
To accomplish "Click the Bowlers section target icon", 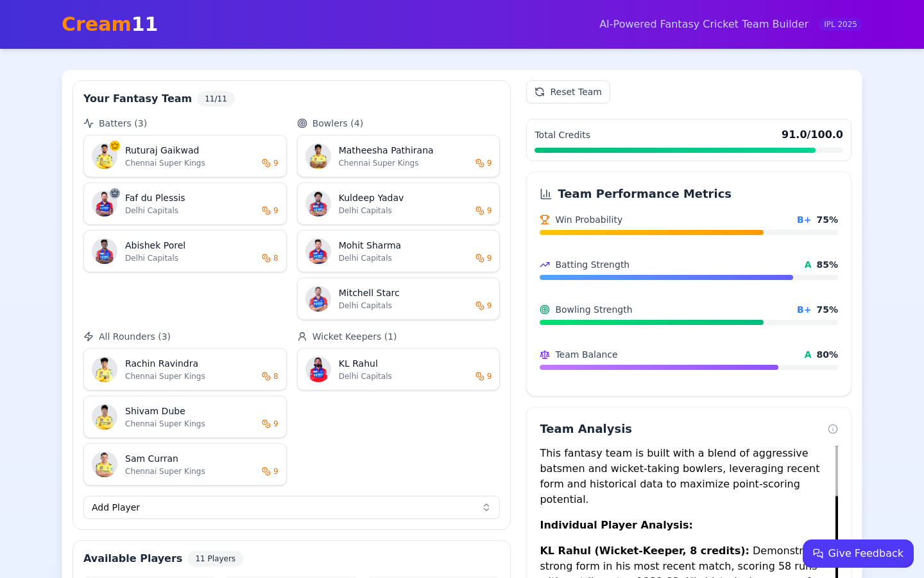I will point(302,123).
